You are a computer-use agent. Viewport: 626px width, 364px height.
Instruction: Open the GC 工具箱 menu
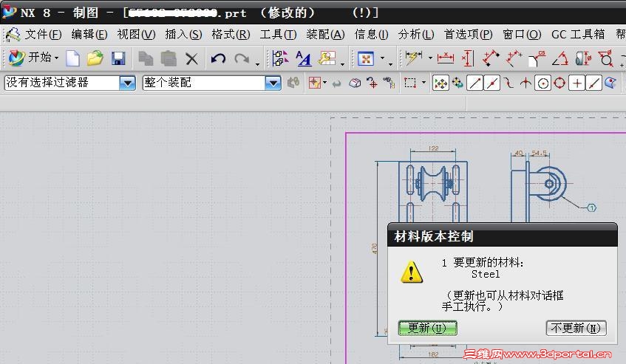578,34
